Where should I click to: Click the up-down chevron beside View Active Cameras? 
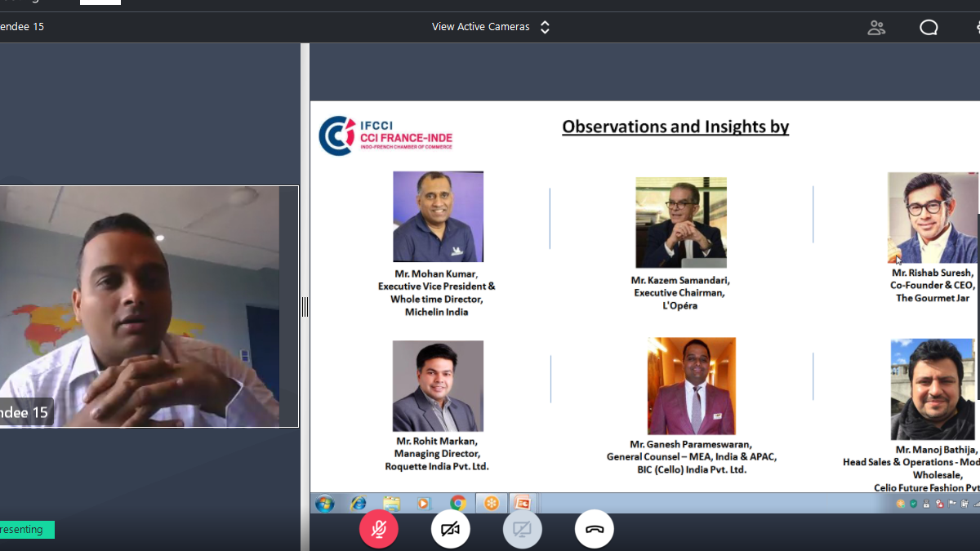point(545,27)
